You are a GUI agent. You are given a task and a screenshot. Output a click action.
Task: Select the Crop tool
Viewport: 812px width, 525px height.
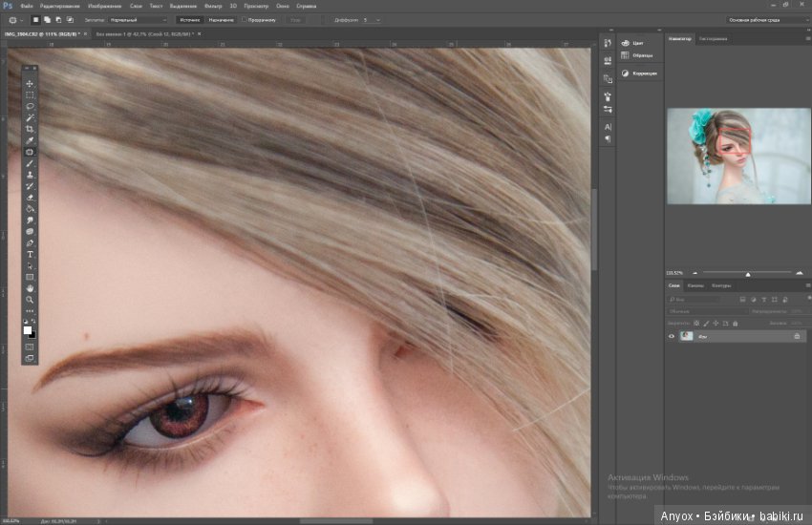(x=30, y=129)
